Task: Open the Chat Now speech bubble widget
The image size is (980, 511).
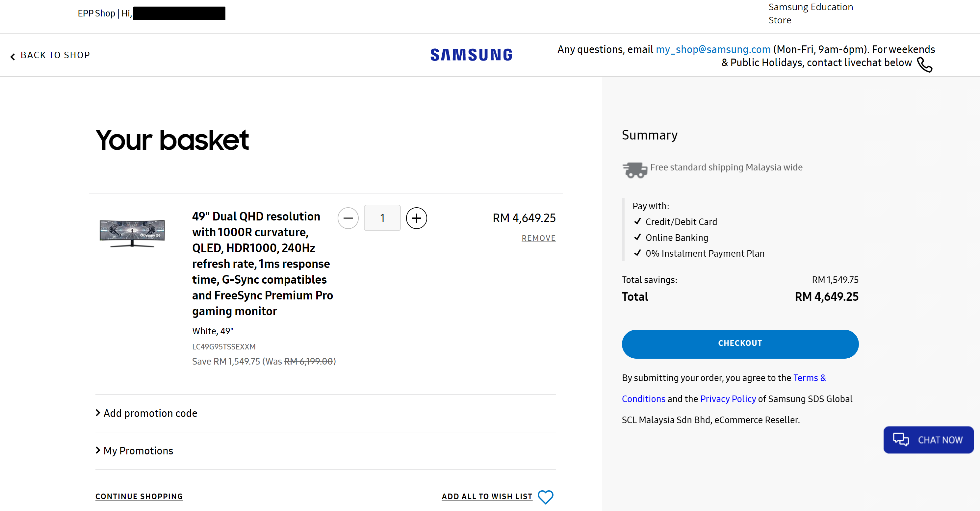Action: pyautogui.click(x=928, y=440)
